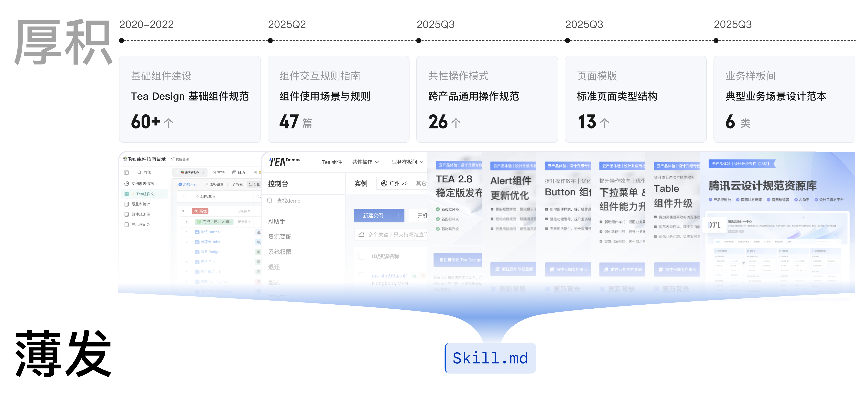Check the 组件/章节 header checkbox

click(185, 197)
